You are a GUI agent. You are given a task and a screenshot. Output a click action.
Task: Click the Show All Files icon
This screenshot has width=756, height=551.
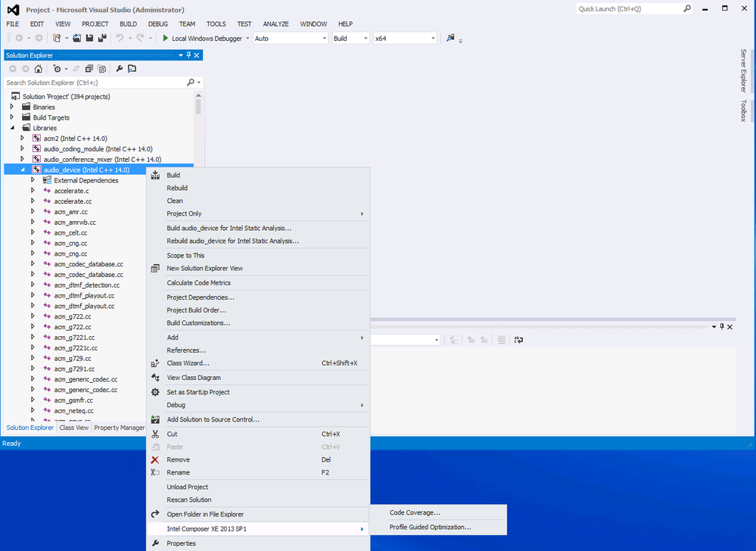click(x=101, y=69)
